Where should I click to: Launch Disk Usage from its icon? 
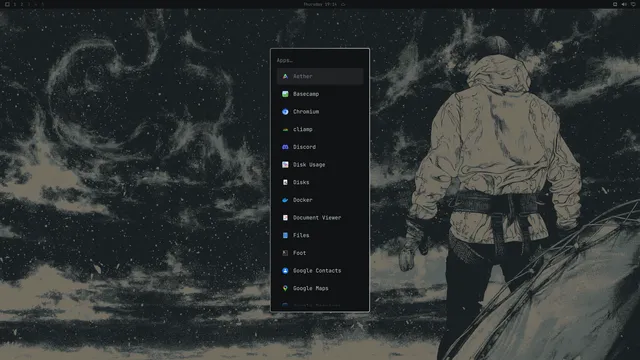pos(285,164)
